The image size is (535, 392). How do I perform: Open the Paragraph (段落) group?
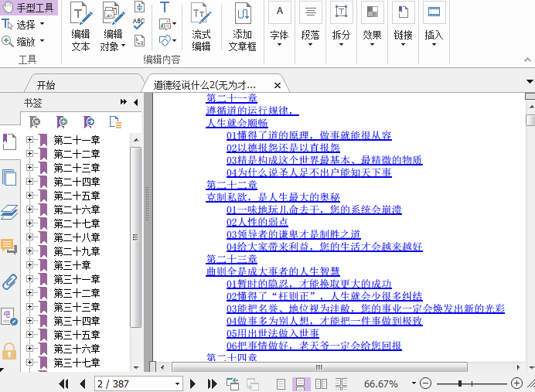pos(310,25)
